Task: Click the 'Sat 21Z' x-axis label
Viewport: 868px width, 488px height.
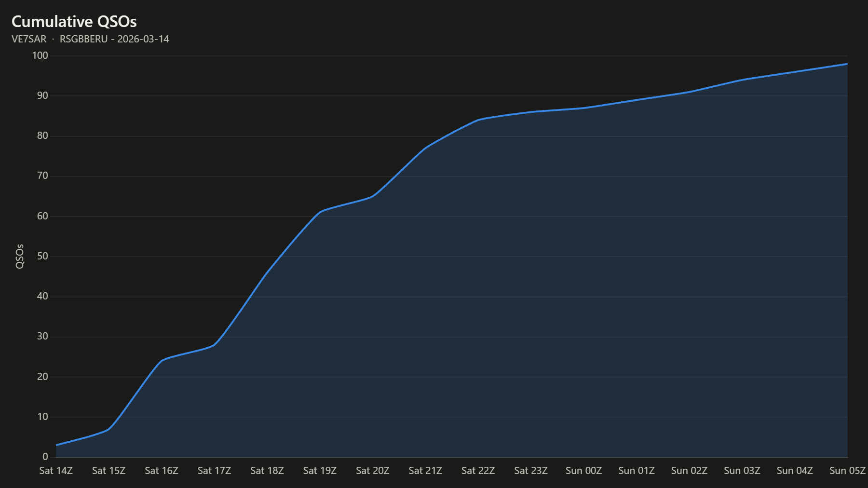Action: click(x=425, y=471)
